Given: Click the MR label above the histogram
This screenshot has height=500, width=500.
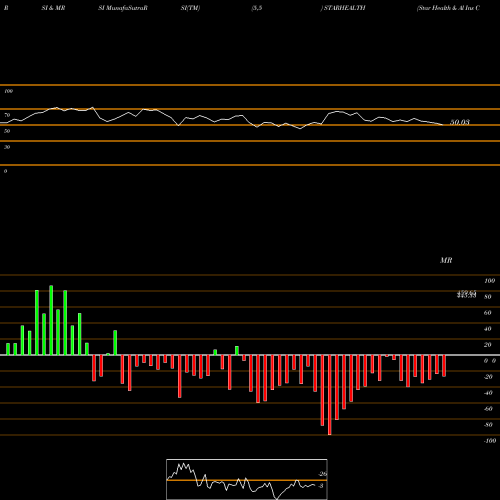Looking at the screenshot, I should click(446, 260).
